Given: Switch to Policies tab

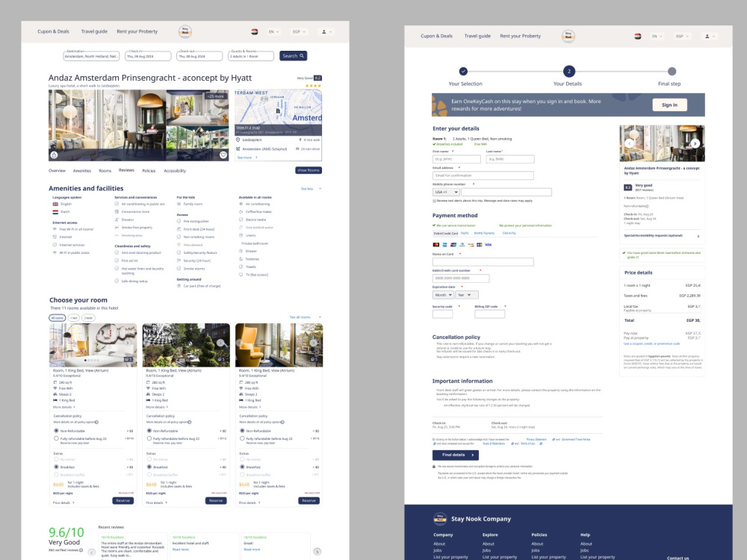Looking at the screenshot, I should click(149, 170).
